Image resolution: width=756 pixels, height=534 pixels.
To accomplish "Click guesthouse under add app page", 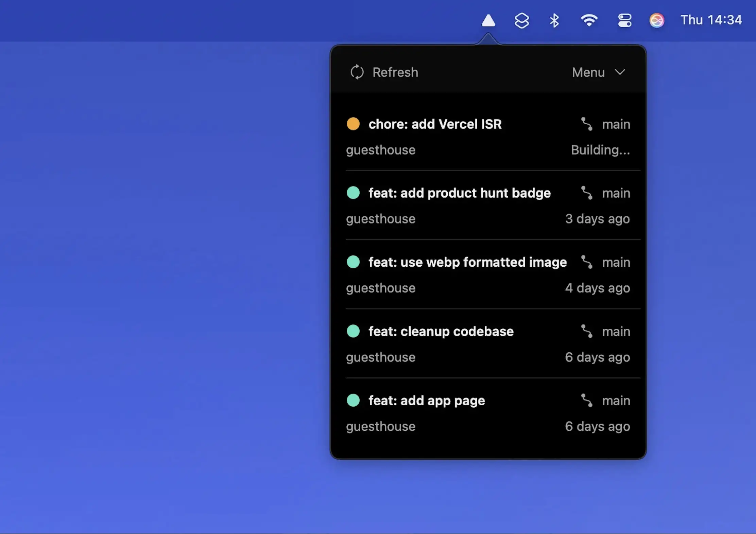I will pyautogui.click(x=381, y=427).
